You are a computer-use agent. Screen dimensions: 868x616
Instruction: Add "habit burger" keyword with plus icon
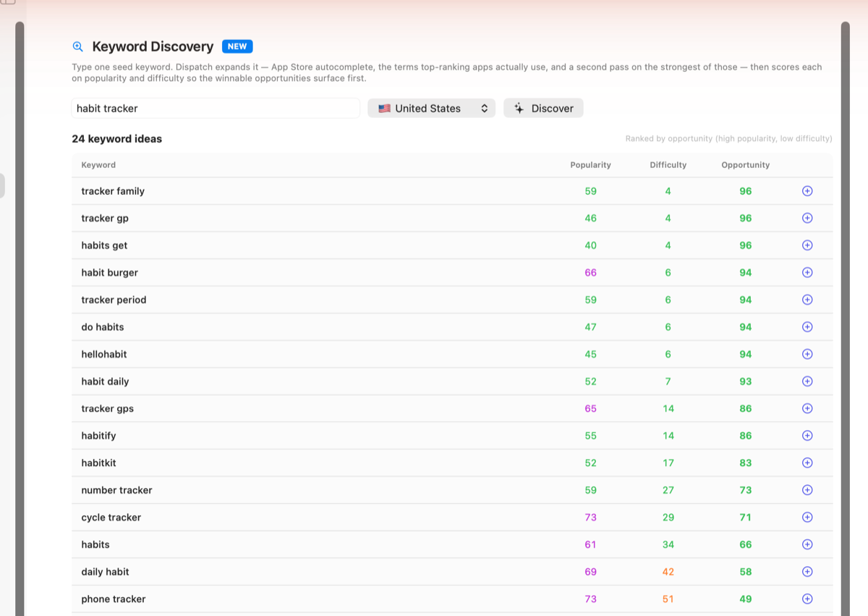(807, 272)
